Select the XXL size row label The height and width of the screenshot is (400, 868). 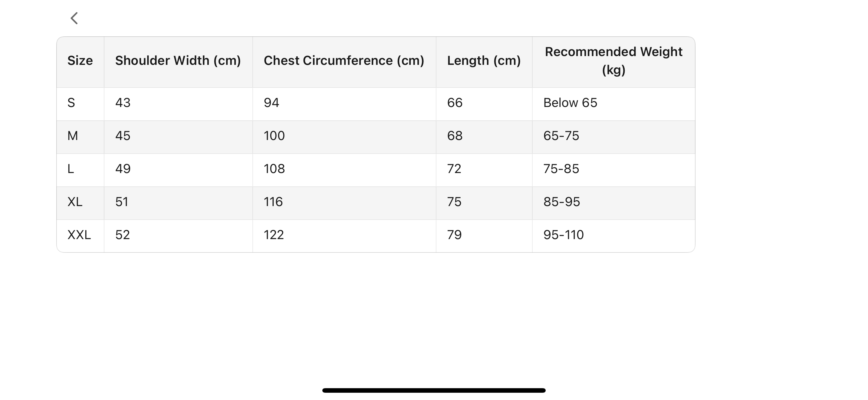click(79, 235)
